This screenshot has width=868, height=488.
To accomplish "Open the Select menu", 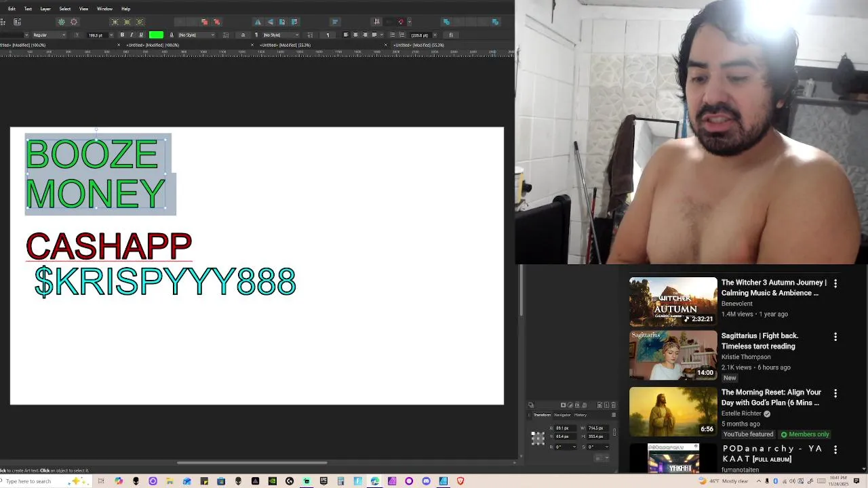I will coord(65,9).
